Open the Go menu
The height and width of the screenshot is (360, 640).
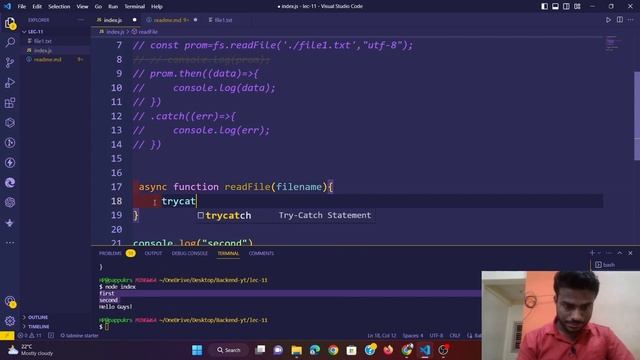[98, 7]
